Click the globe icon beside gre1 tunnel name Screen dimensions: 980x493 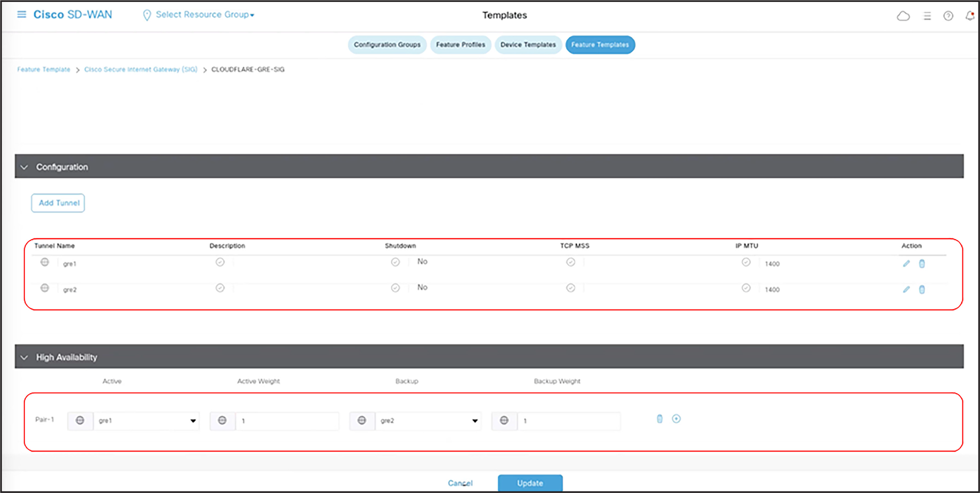[x=45, y=262]
